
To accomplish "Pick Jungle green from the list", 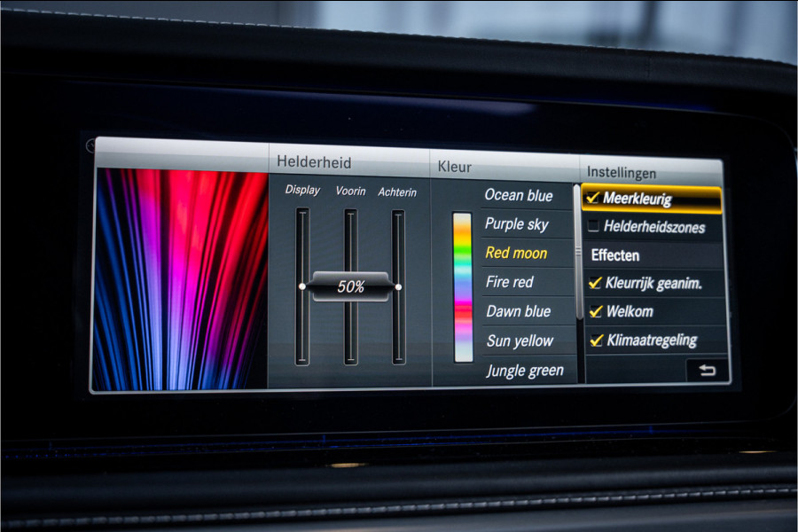I will tap(524, 371).
